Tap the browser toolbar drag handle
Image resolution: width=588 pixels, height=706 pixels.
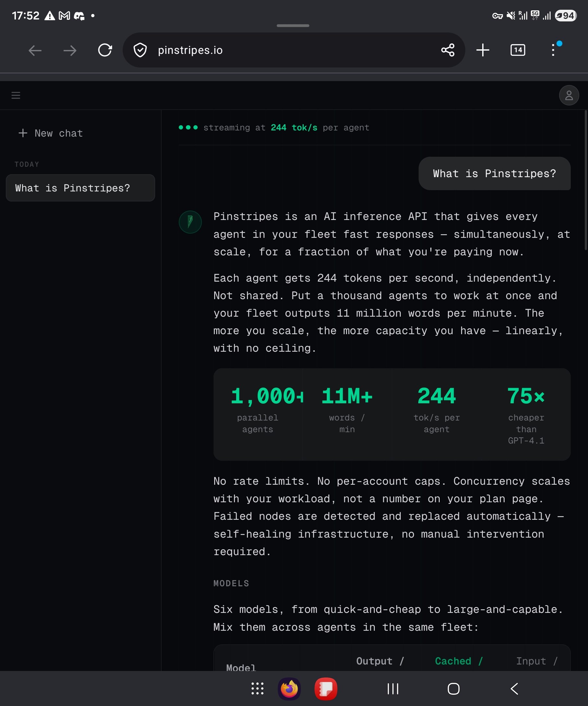click(293, 26)
